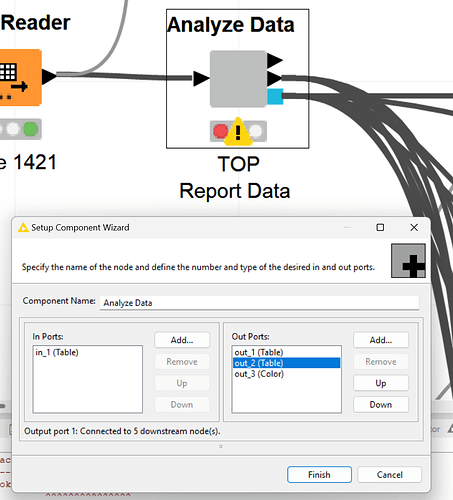Screen dimensions: 453x500
Task: Click Finish to apply the component setup
Action: (x=319, y=474)
